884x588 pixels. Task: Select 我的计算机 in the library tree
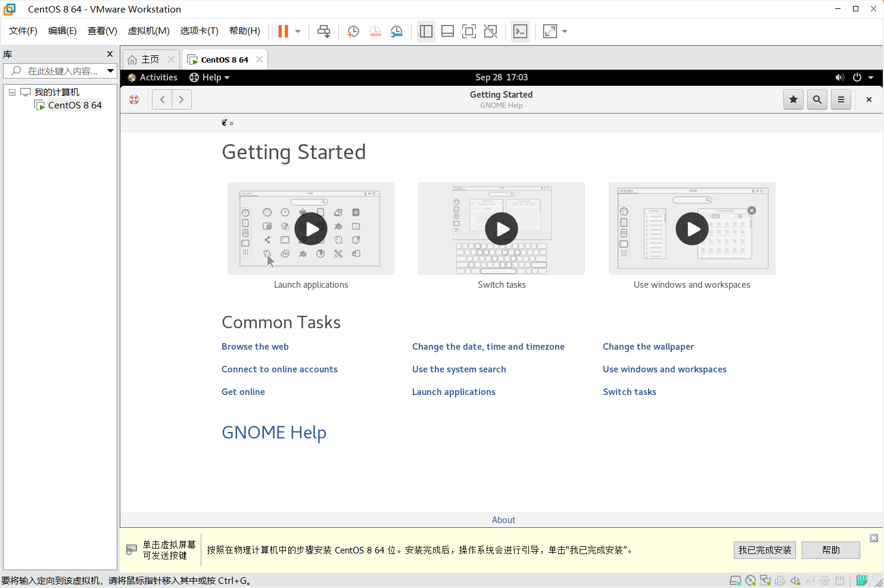tap(57, 92)
